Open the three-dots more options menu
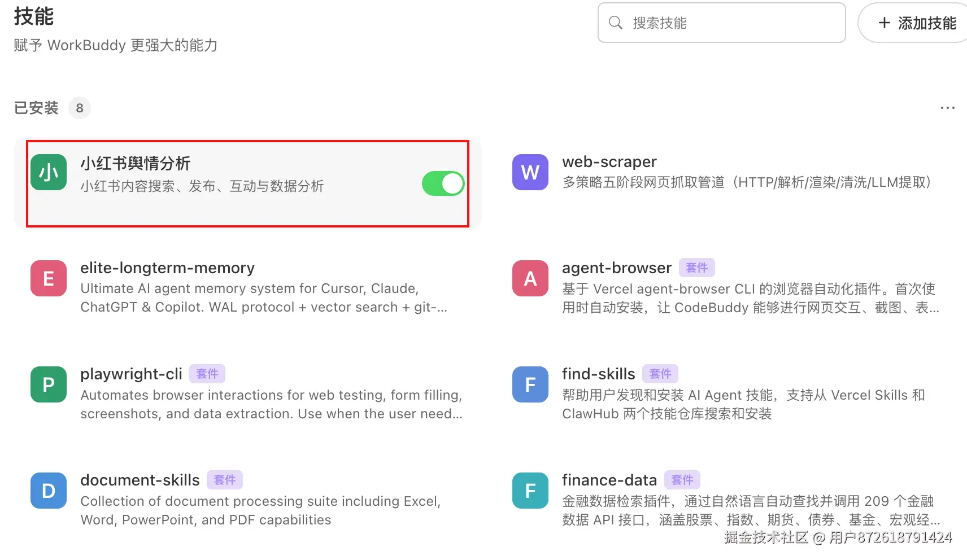Screen dimensions: 967x560 click(x=947, y=108)
